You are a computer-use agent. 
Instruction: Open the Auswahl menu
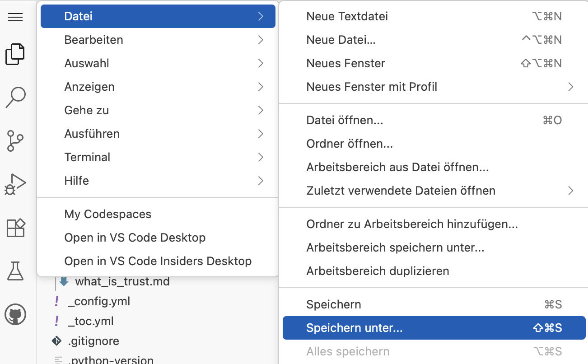(x=158, y=63)
